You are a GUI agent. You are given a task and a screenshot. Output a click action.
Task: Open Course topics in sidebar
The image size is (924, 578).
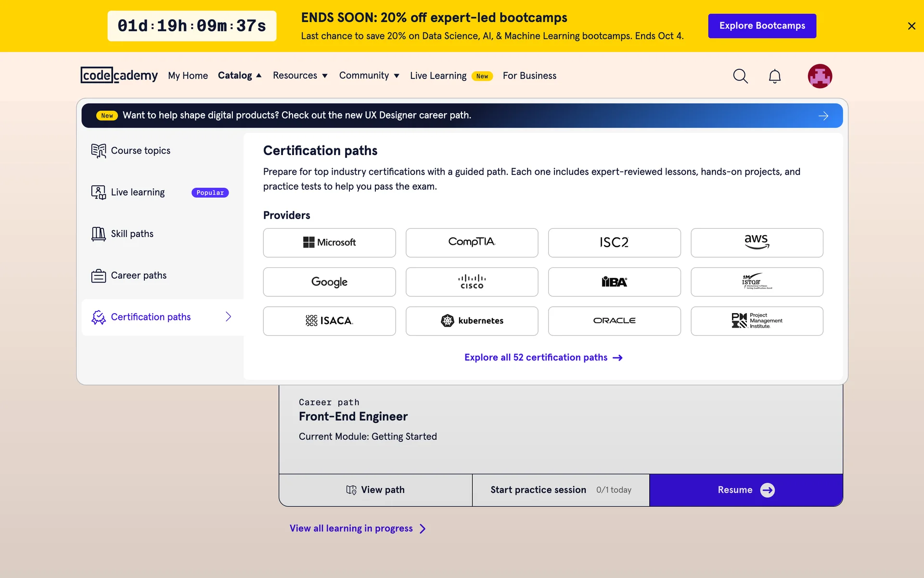click(x=141, y=151)
